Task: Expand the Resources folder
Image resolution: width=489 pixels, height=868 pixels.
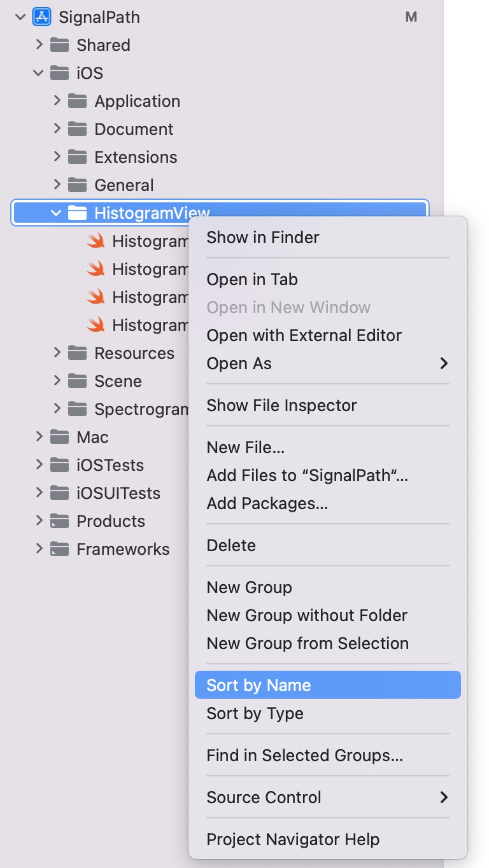Action: pos(57,353)
